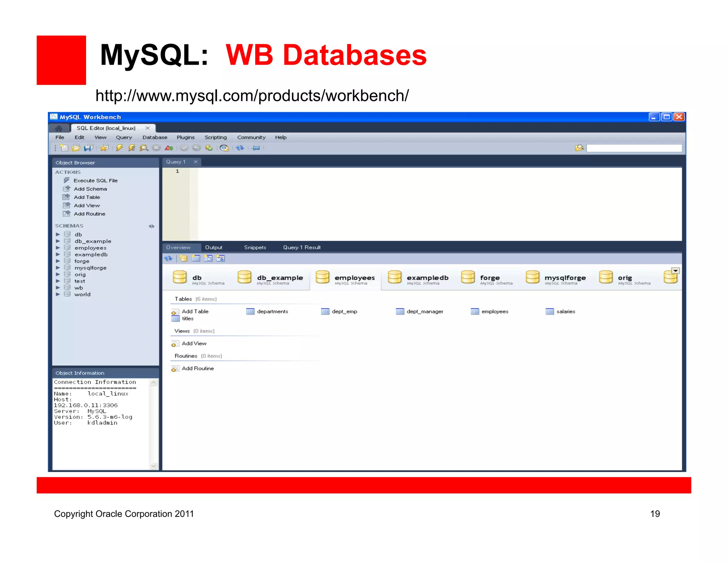The width and height of the screenshot is (728, 562).
Task: Click the search icon beside search box
Action: tap(579, 148)
